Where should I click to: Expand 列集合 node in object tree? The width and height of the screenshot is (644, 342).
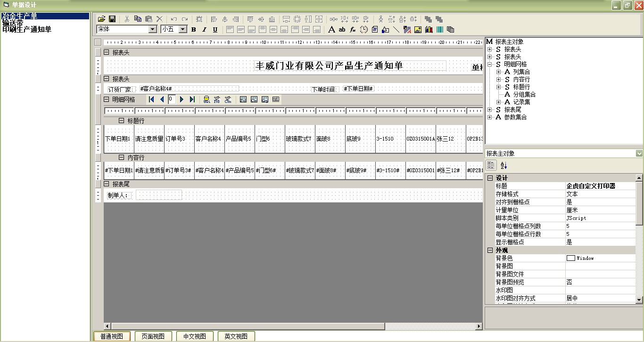pos(499,72)
